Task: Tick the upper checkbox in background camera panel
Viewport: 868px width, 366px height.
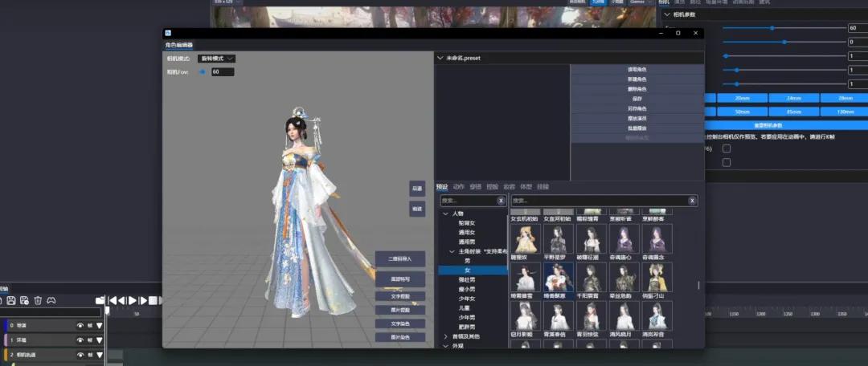Action: coord(727,148)
